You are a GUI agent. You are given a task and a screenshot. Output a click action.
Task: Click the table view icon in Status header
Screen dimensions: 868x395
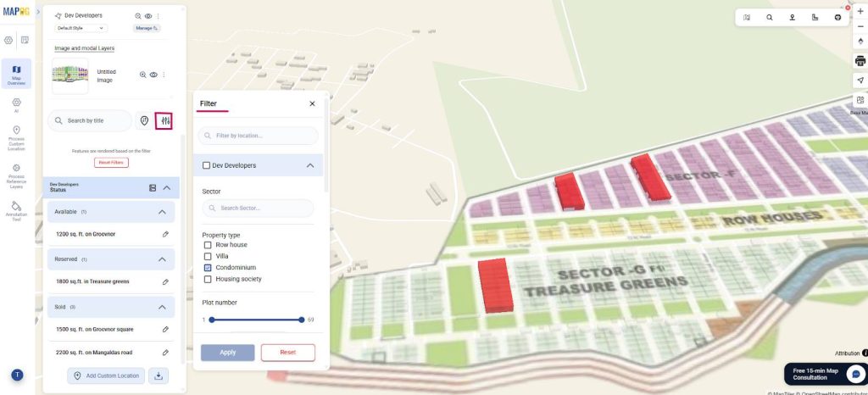(x=153, y=188)
